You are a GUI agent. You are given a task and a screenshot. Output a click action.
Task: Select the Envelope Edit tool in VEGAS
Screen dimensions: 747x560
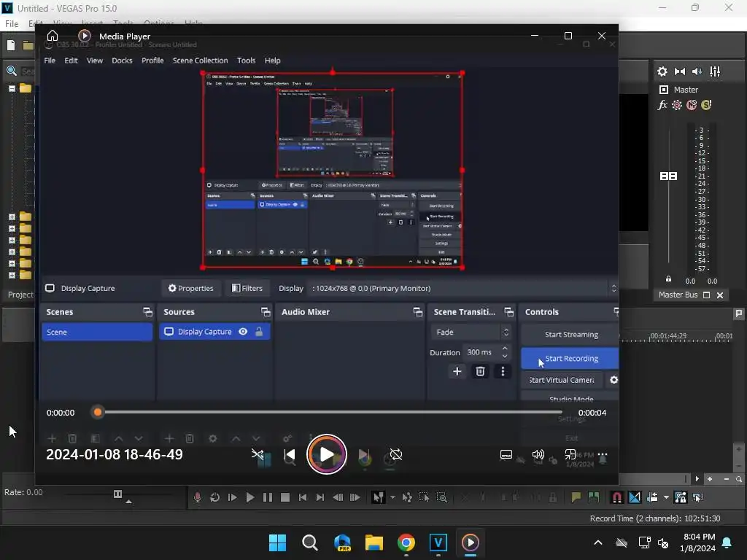[x=407, y=497]
